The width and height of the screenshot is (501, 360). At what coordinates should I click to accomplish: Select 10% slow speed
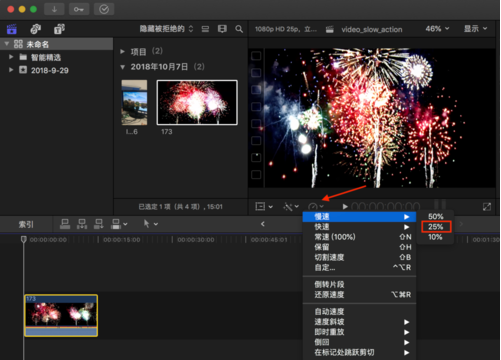coord(435,237)
